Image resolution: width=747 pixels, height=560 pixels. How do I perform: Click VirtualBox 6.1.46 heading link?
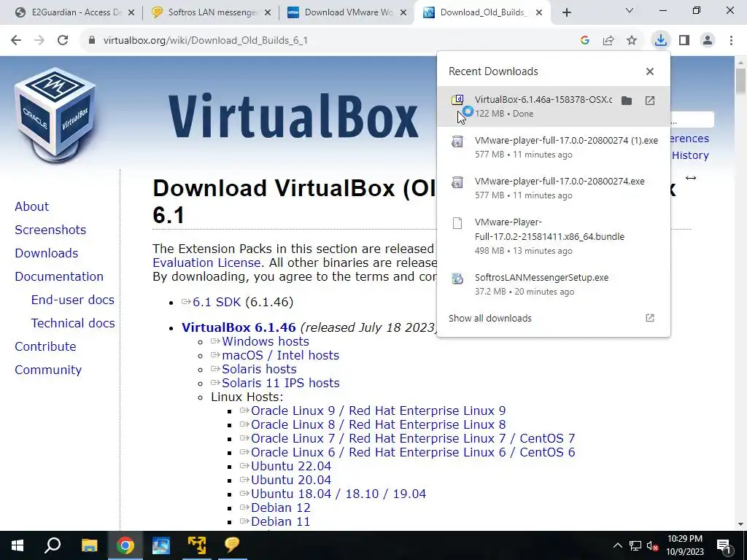(239, 327)
